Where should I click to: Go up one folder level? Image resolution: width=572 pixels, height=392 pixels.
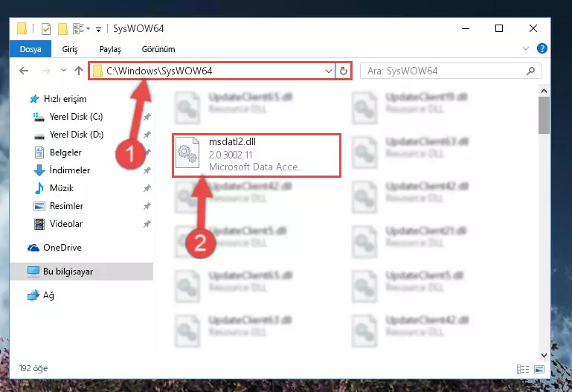(79, 71)
